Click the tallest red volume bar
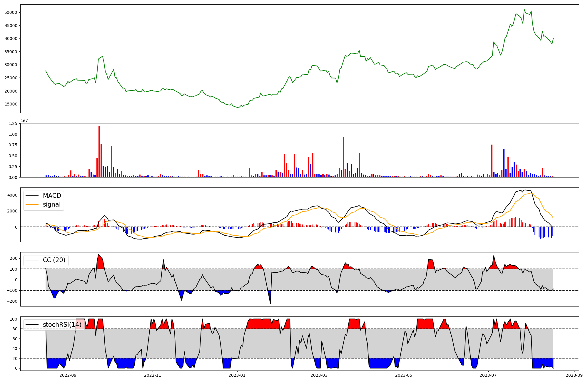This screenshot has width=588, height=382. tap(99, 151)
